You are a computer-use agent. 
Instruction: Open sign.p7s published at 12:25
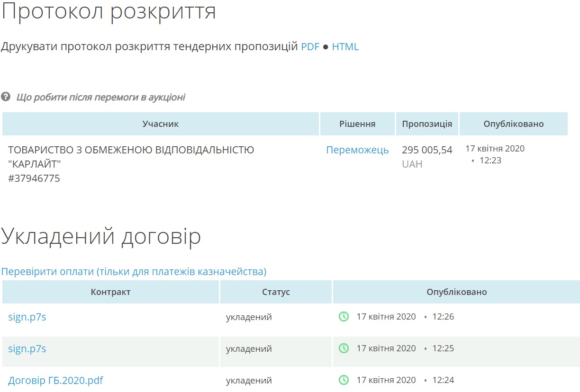[27, 348]
